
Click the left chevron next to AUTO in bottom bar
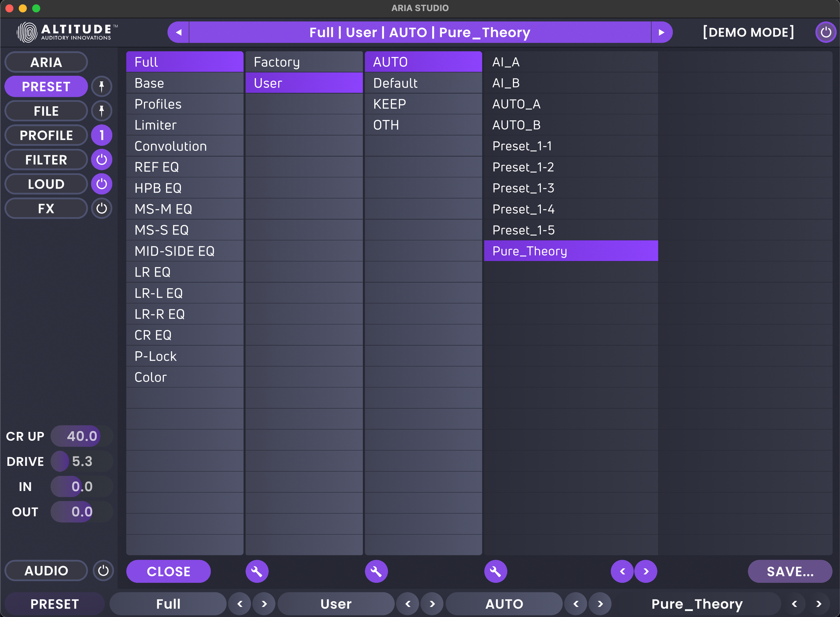[x=575, y=604]
